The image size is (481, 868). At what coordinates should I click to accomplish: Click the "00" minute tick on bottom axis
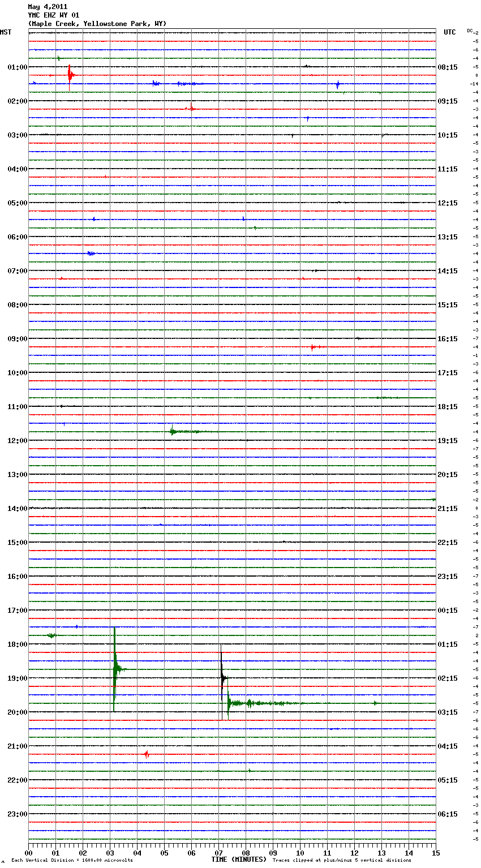(x=28, y=853)
